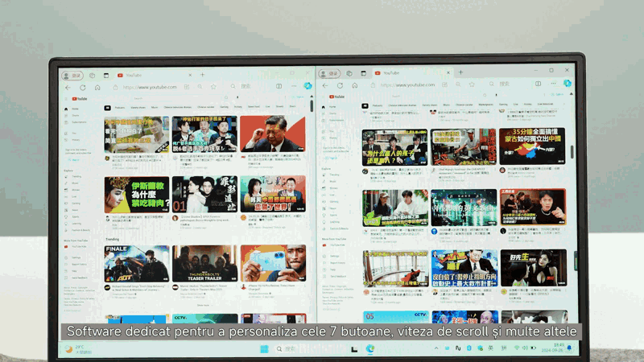Show hidden tray icons chevron

pos(436,348)
